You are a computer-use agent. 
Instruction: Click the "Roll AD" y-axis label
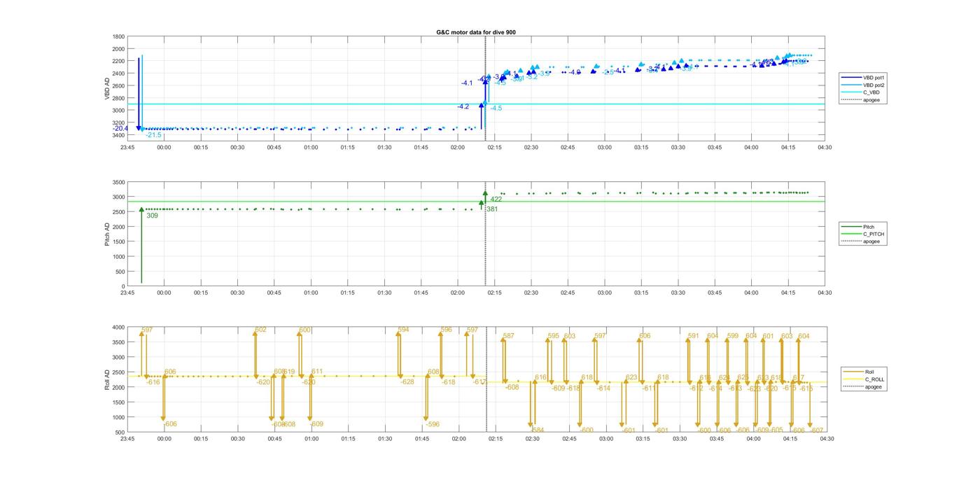pyautogui.click(x=108, y=379)
